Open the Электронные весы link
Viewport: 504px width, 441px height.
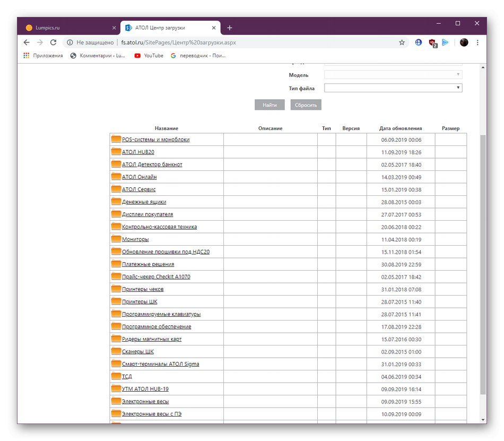coord(145,402)
